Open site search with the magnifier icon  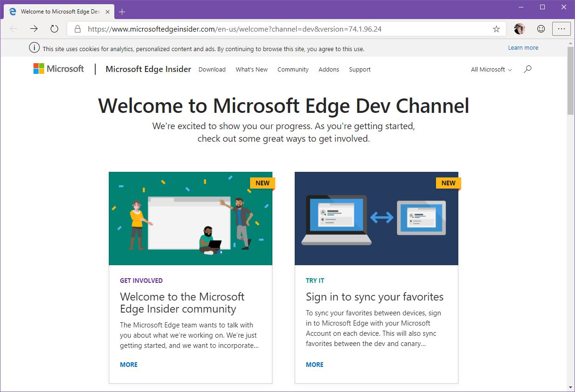pos(528,69)
